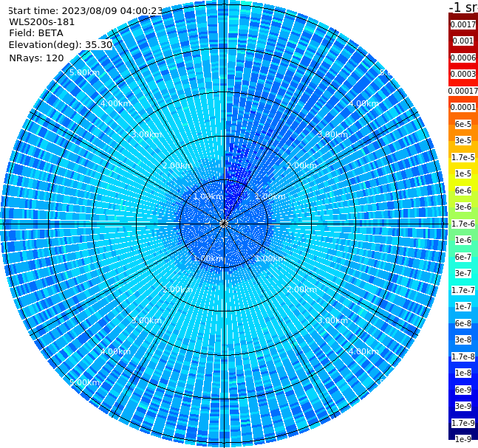Click the 6e-9 colorbar label
The height and width of the screenshot is (448, 478).
click(463, 390)
